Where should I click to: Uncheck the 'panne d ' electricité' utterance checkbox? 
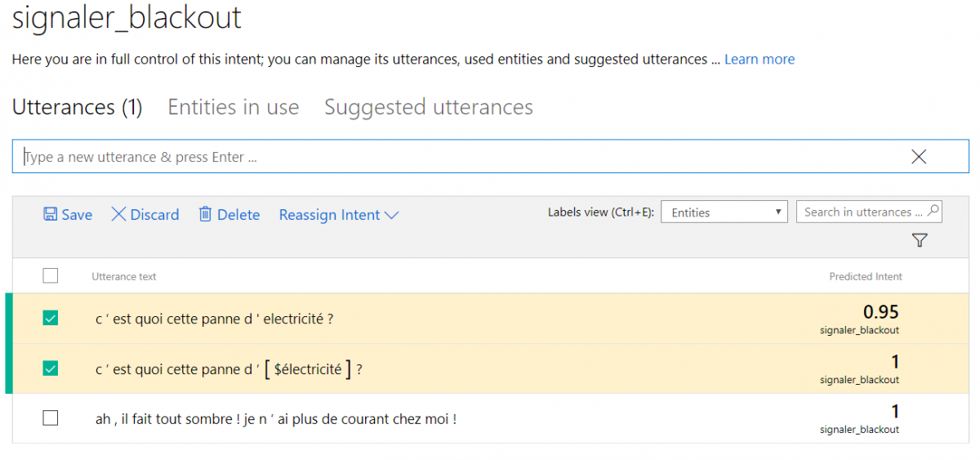[51, 319]
